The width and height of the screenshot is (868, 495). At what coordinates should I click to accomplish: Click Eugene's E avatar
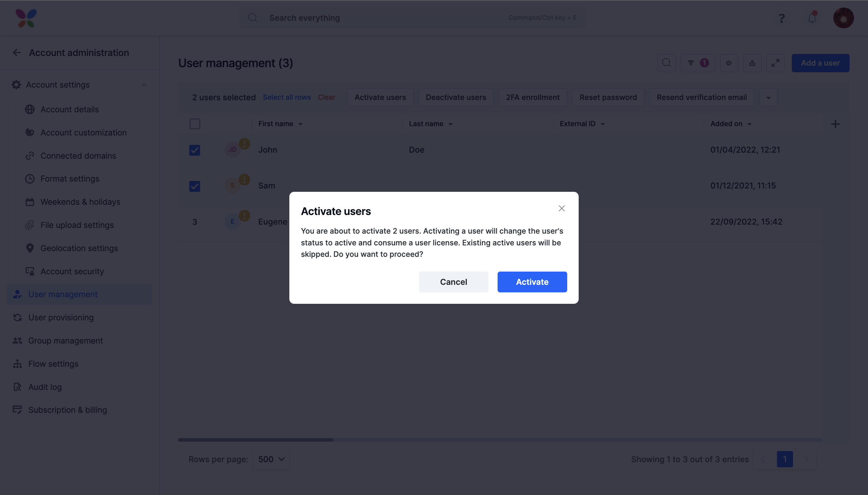[x=232, y=222]
